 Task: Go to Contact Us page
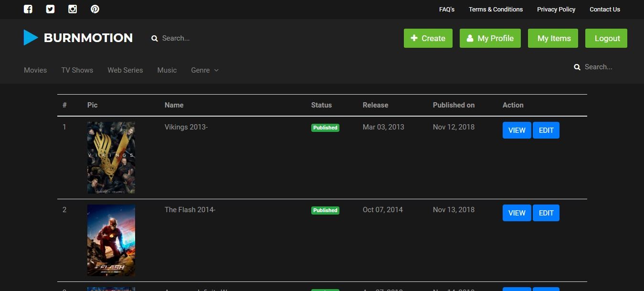605,9
